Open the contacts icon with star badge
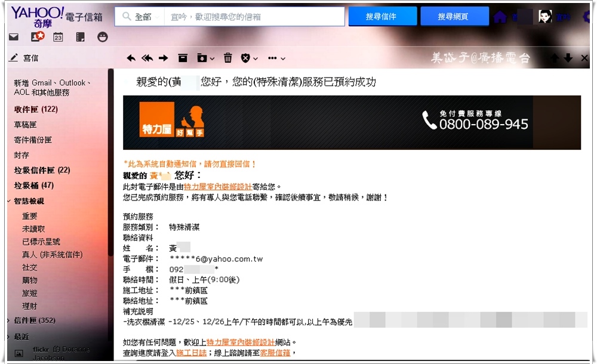Image resolution: width=597 pixels, height=364 pixels. 37,36
